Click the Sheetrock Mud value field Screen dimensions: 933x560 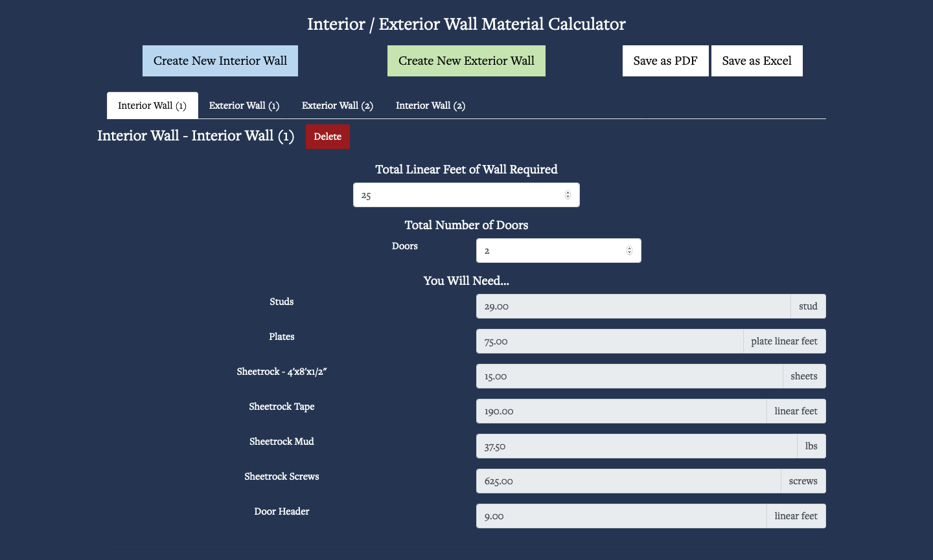click(x=636, y=446)
